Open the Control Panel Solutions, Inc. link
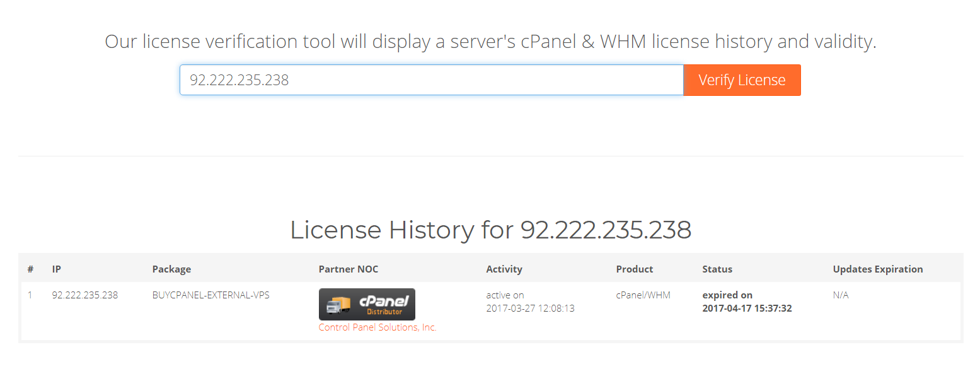The image size is (980, 376). click(x=378, y=327)
